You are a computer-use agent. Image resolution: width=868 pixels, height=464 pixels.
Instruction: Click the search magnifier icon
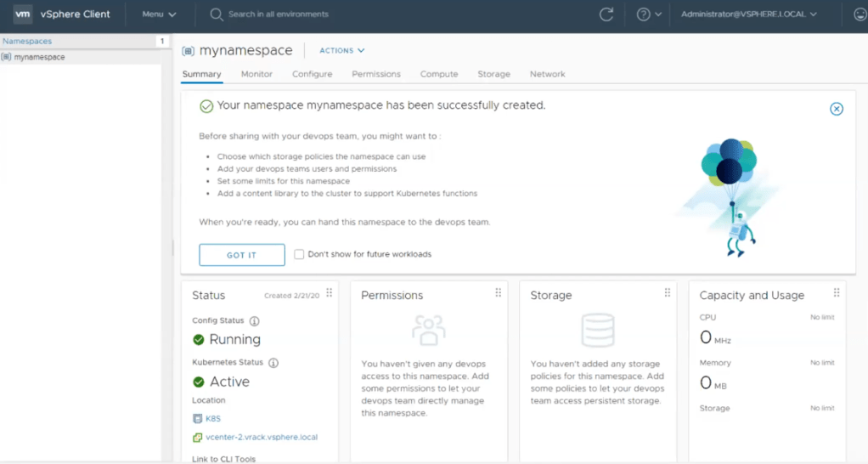coord(217,14)
